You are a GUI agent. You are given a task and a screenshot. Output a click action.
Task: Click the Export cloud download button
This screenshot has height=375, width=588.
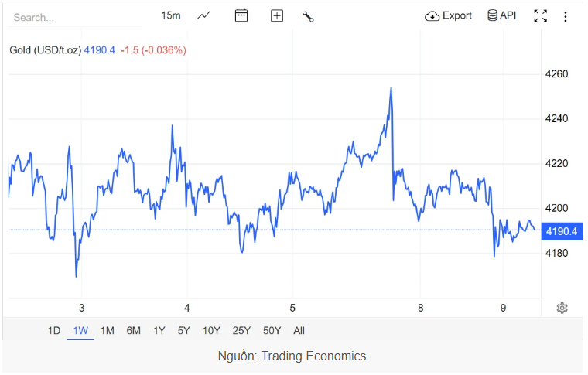[x=449, y=15]
